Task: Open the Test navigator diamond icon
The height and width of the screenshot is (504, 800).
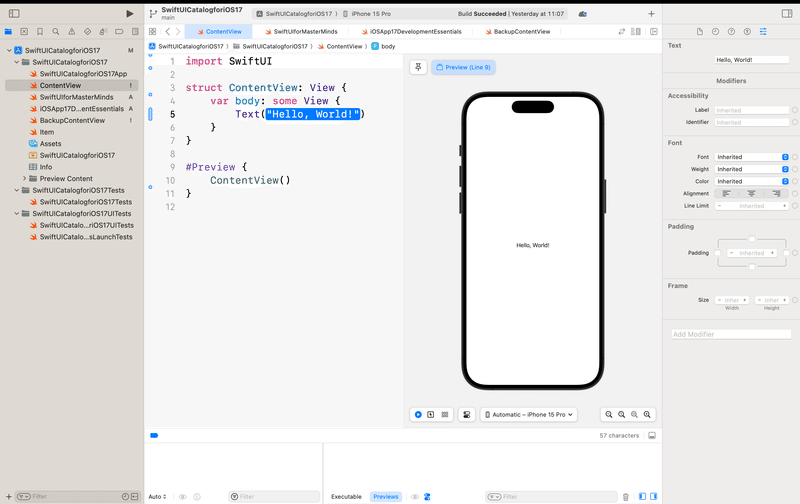Action: pyautogui.click(x=87, y=32)
